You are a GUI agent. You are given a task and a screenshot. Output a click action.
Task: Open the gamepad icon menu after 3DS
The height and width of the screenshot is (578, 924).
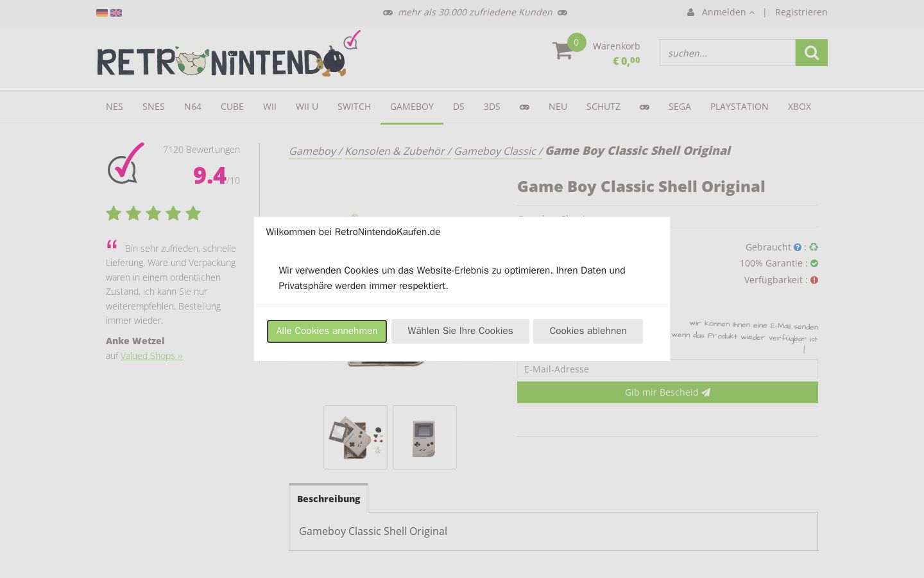(x=524, y=107)
